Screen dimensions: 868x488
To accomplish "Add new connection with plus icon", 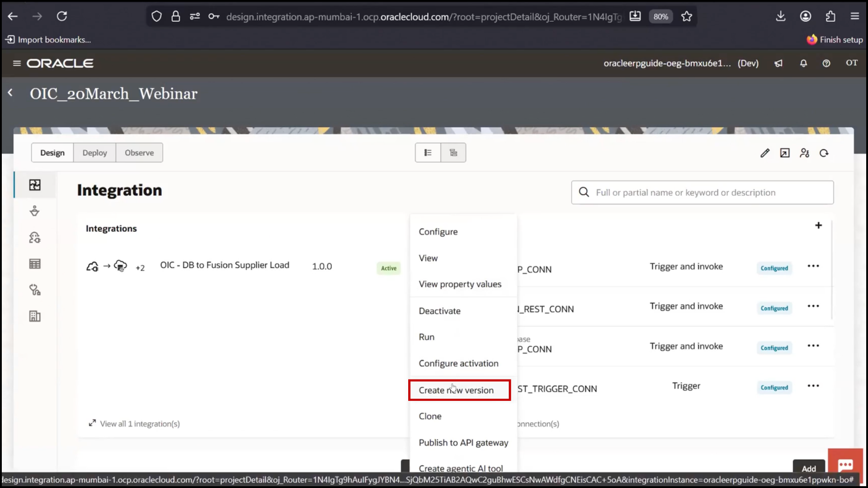I will (x=818, y=225).
